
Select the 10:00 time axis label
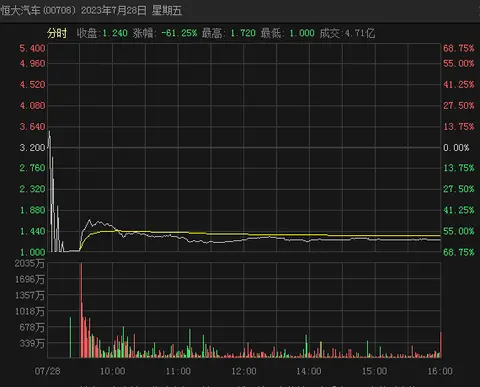(x=113, y=371)
